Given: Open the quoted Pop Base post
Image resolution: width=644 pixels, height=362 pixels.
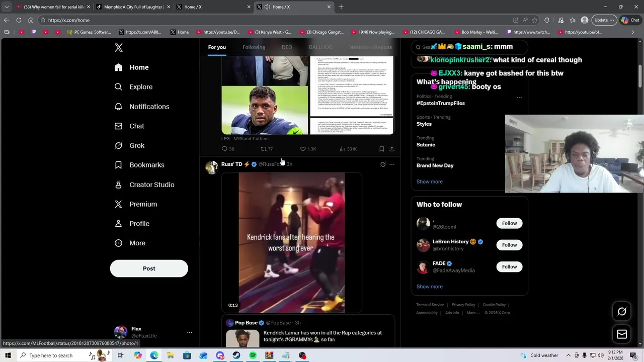Looking at the screenshot, I should (308, 332).
